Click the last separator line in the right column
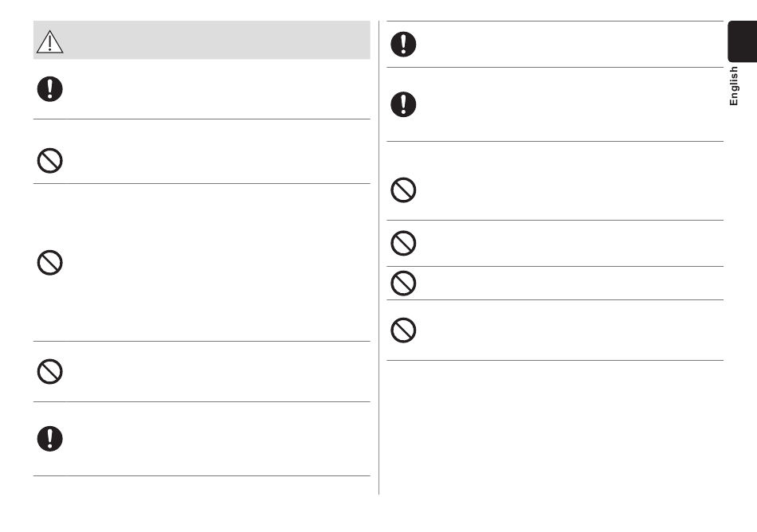Image resolution: width=757 pixels, height=532 pixels. [x=555, y=360]
